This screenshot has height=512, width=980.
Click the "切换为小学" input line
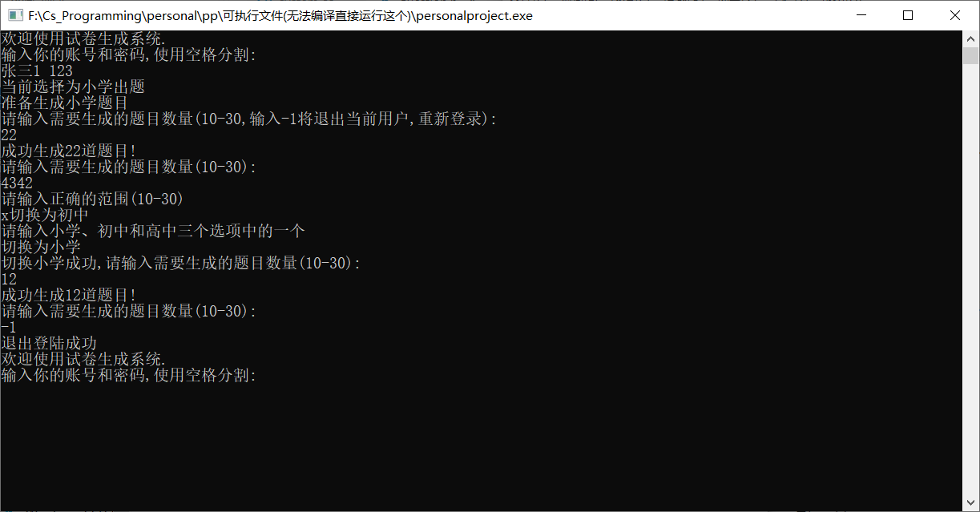click(x=41, y=248)
